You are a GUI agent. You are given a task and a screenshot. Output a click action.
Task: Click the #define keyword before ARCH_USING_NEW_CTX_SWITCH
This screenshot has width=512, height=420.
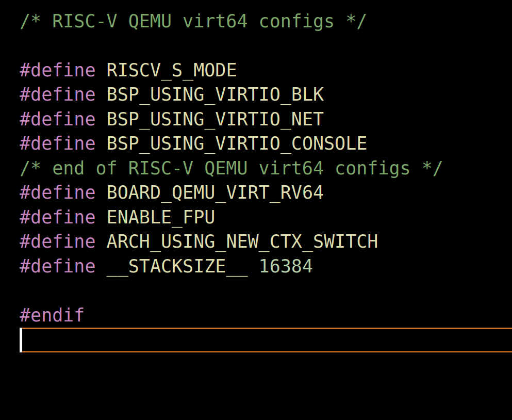click(x=57, y=241)
